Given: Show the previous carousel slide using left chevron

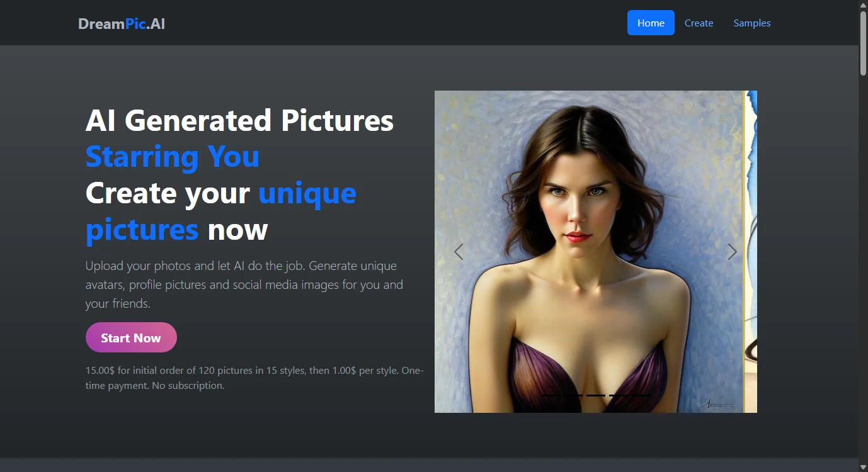Looking at the screenshot, I should (459, 252).
